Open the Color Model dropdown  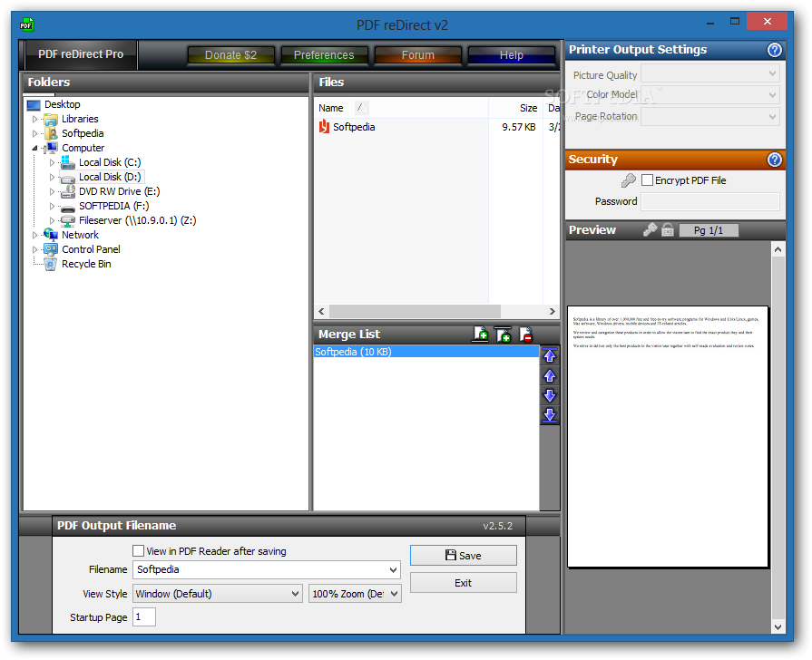click(x=710, y=94)
